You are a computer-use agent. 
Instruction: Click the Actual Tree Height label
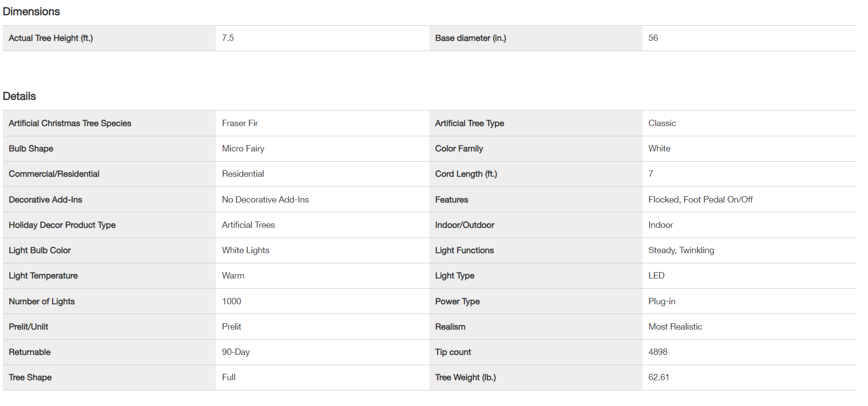pyautogui.click(x=51, y=38)
